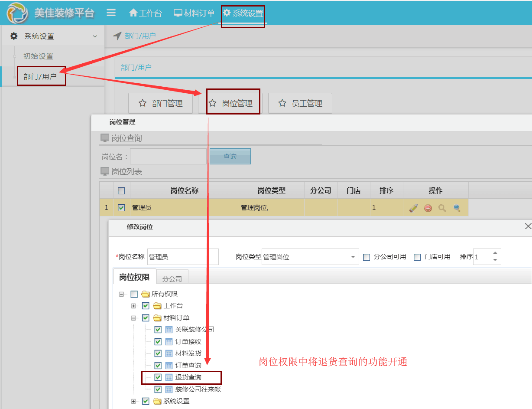
Task: Open the 材料订单 top menu
Action: pyautogui.click(x=194, y=13)
